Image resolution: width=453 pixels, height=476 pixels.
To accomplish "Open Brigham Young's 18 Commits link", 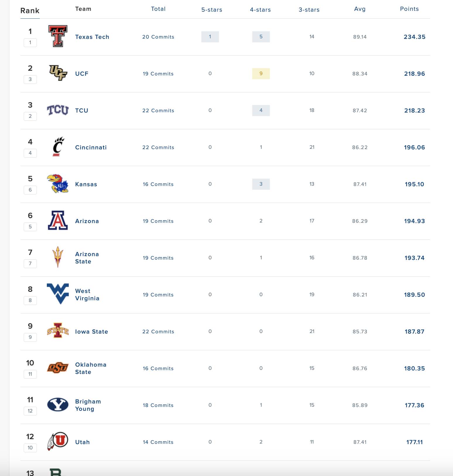I will pos(158,405).
